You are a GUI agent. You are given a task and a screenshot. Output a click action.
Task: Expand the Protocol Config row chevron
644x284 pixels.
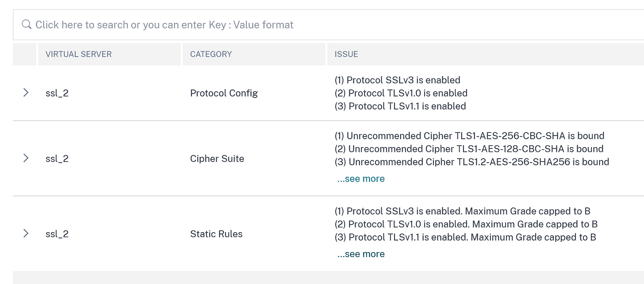(x=26, y=93)
